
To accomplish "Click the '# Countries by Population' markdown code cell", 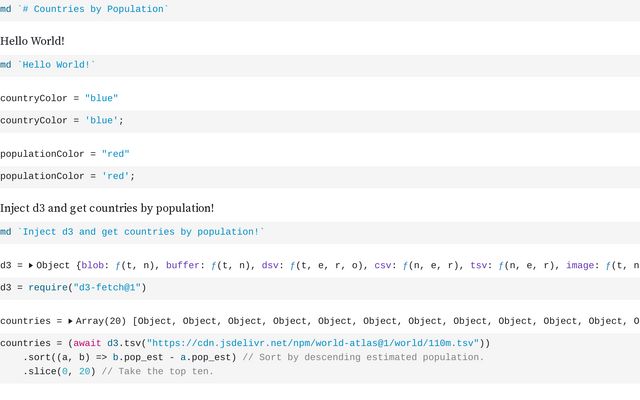I will point(84,9).
